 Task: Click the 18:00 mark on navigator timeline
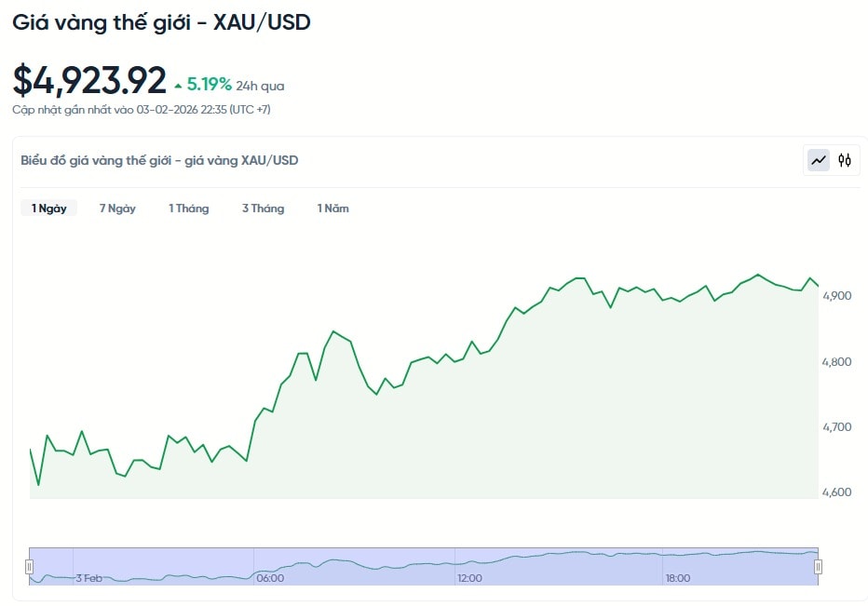click(677, 578)
